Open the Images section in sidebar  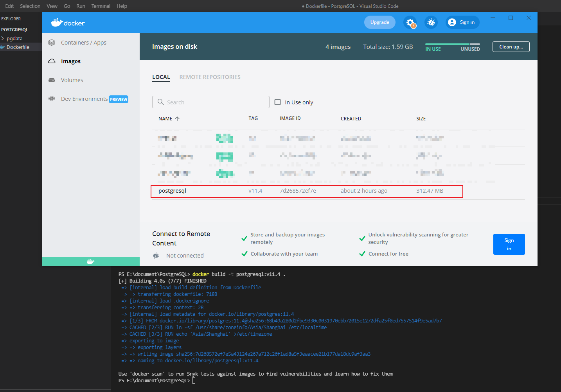point(71,61)
